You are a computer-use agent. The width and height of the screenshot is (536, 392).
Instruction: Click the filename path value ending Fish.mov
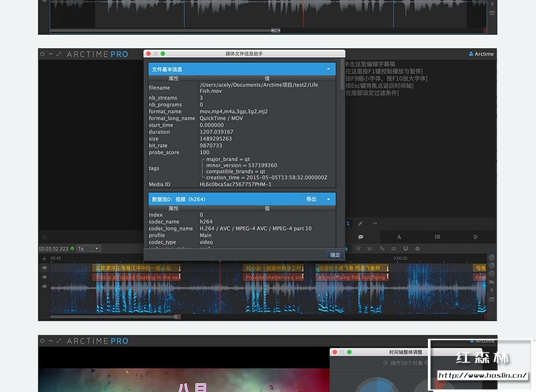pos(259,88)
